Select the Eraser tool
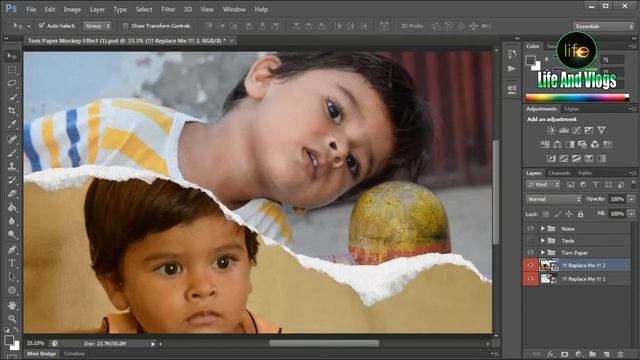 click(x=12, y=194)
